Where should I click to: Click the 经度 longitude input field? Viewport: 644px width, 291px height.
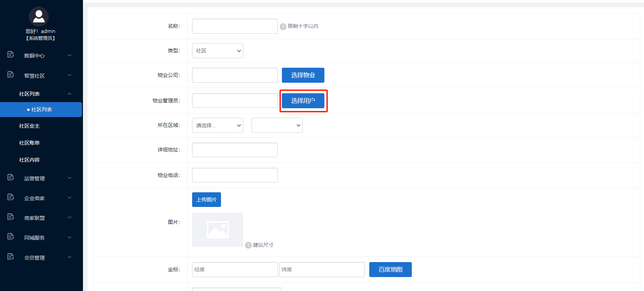click(235, 270)
